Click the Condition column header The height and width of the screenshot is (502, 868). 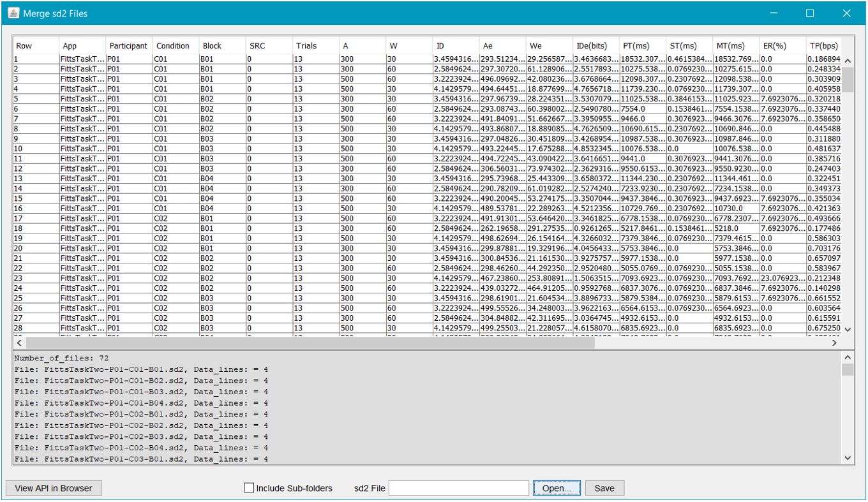pos(173,46)
